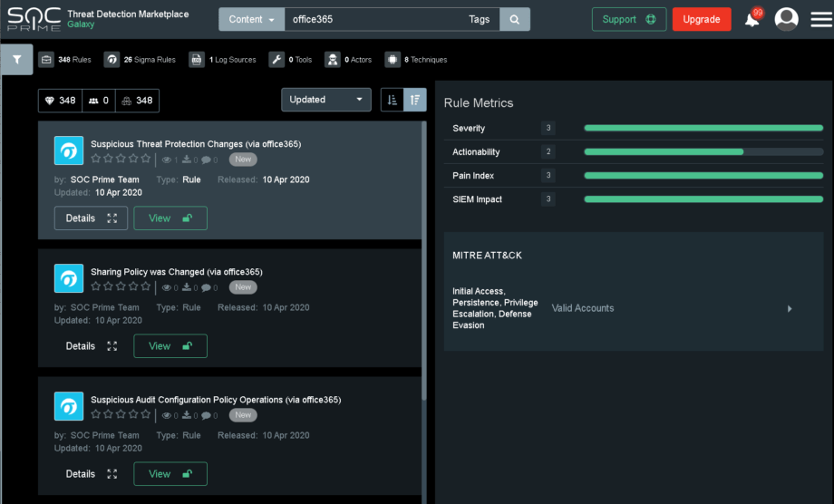Screen dimensions: 834x504
Task: Open Suspicious Audit Configuration Policy Operations title
Action: click(216, 400)
